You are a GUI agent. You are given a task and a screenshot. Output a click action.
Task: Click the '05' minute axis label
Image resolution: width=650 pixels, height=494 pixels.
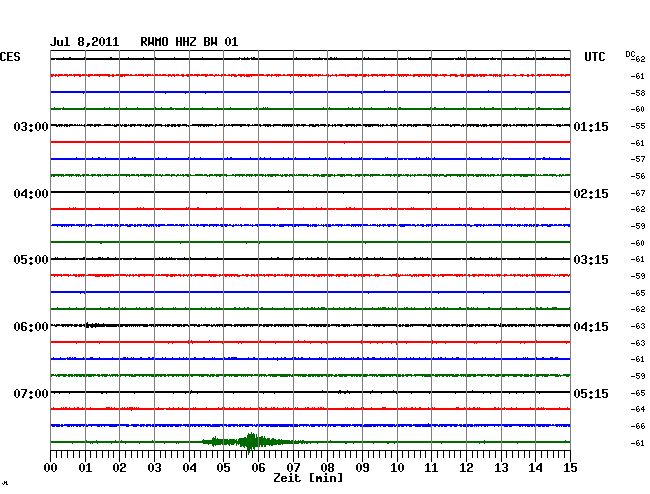click(x=223, y=468)
